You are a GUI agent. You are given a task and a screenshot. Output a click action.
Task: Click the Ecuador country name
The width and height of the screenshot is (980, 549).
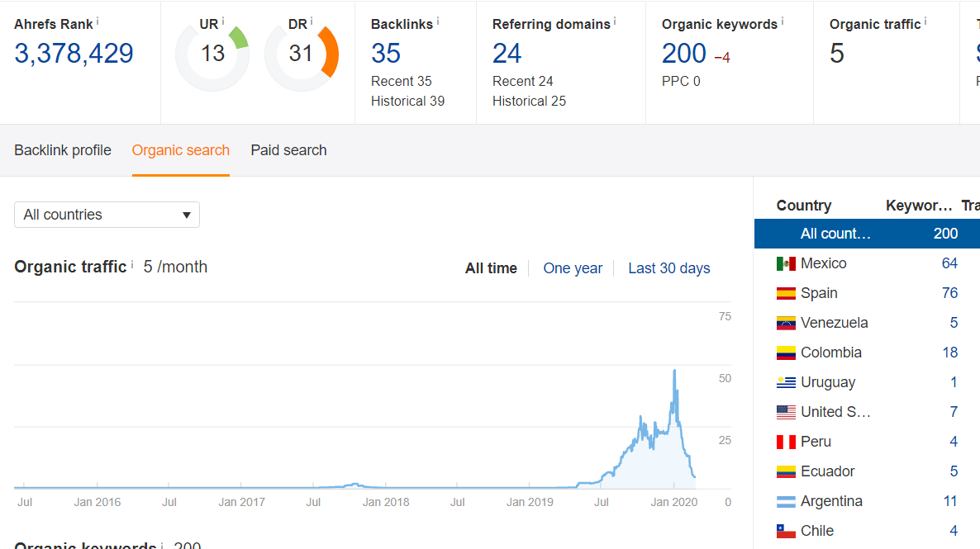coord(827,471)
